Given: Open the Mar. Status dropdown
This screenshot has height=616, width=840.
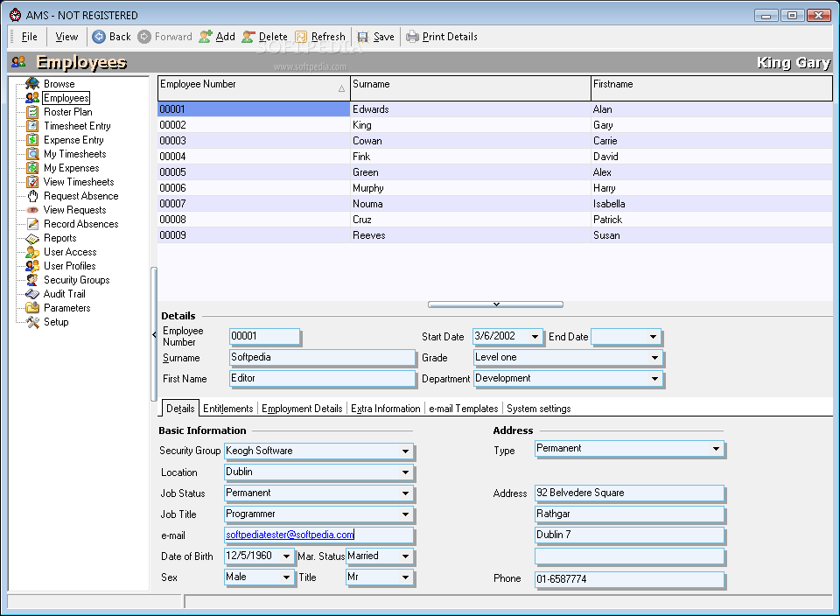Looking at the screenshot, I should (405, 556).
